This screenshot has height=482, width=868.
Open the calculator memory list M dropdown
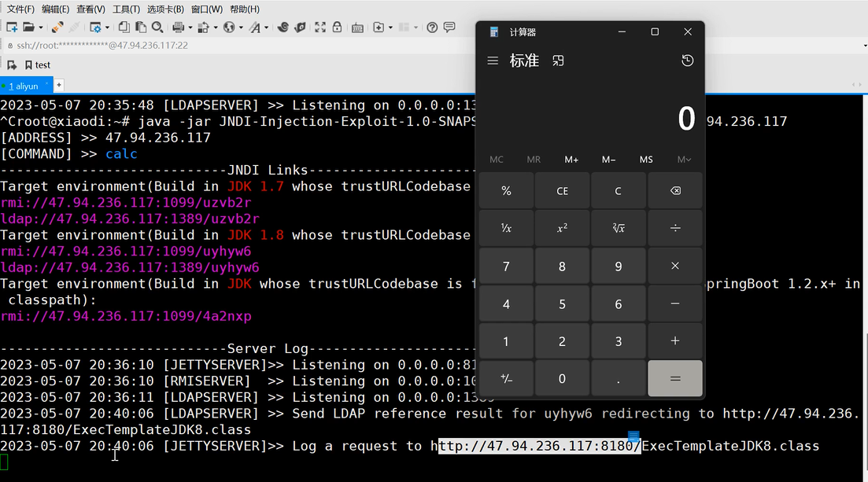click(684, 160)
